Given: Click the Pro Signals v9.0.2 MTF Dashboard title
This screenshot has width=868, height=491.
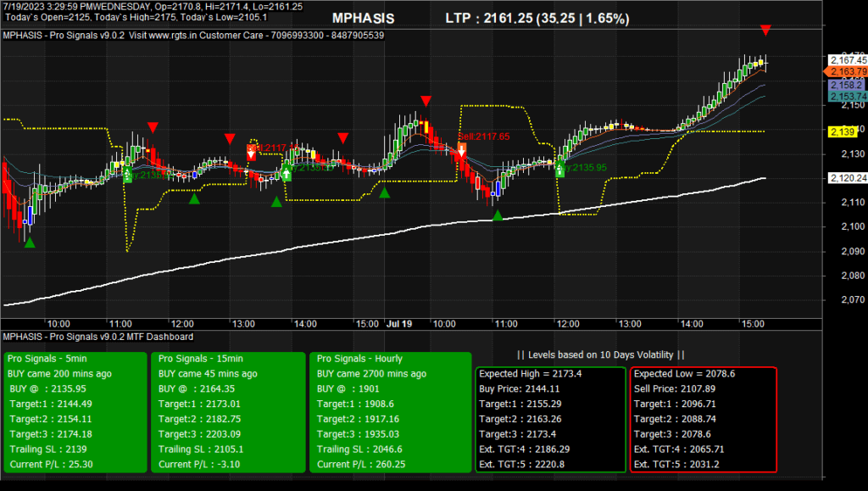Looking at the screenshot, I should point(98,337).
